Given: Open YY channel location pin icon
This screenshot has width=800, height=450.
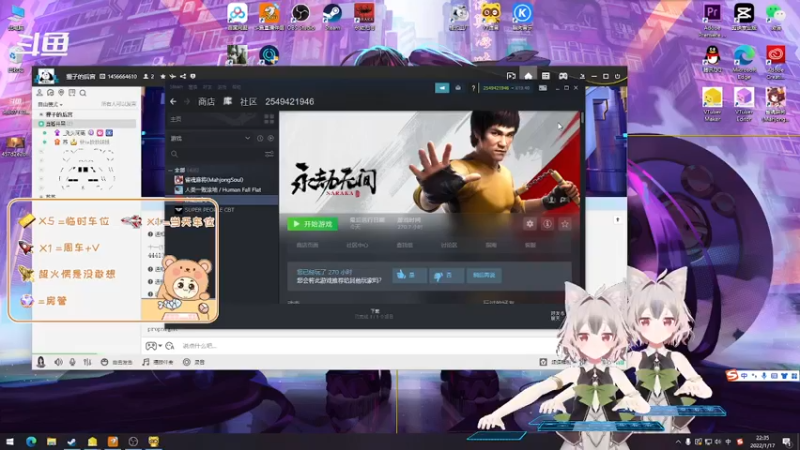Looking at the screenshot, I should [61, 92].
